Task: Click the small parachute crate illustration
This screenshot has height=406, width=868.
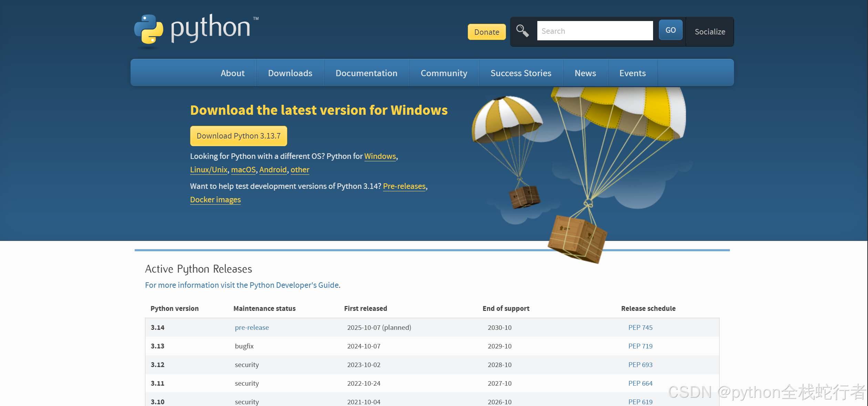Action: (525, 196)
